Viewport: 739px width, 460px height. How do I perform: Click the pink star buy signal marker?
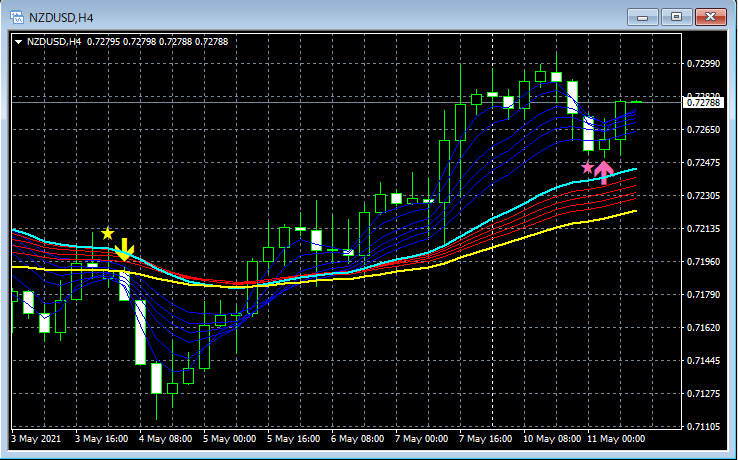tap(587, 167)
